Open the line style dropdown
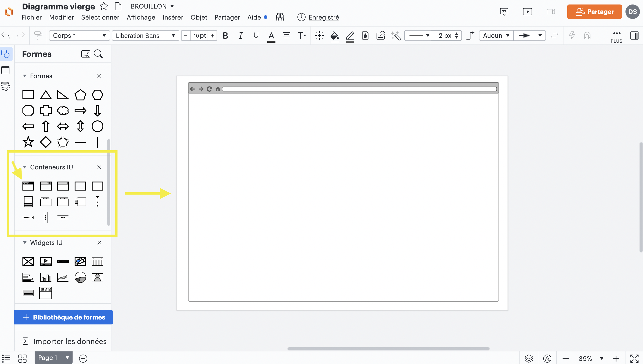Viewport: 643px width, 364px height. point(418,36)
